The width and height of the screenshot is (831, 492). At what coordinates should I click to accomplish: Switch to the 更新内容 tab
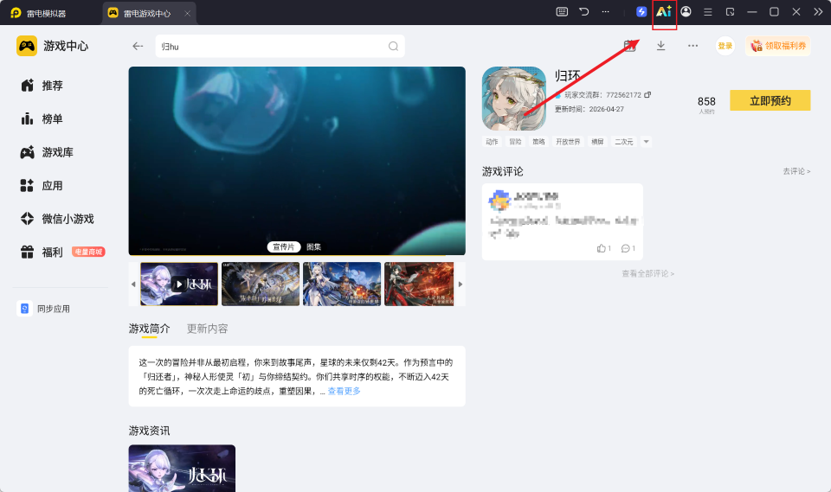click(207, 329)
